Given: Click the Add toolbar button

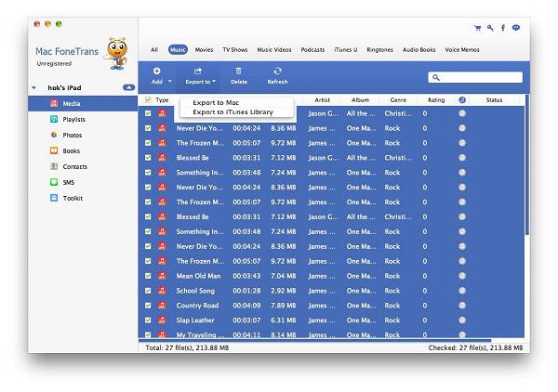Looking at the screenshot, I should coord(156,76).
